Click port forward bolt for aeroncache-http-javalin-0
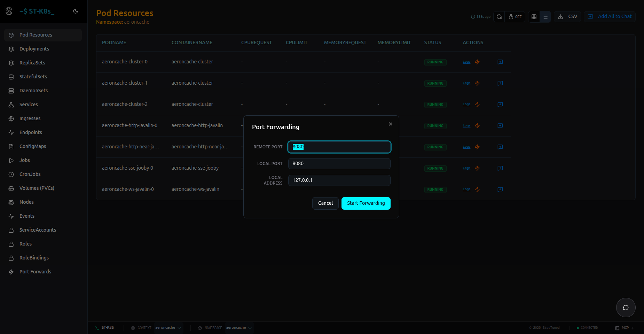 (477, 126)
